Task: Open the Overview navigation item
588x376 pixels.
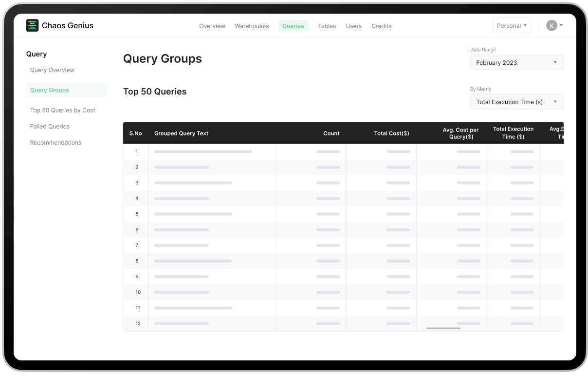Action: tap(212, 26)
